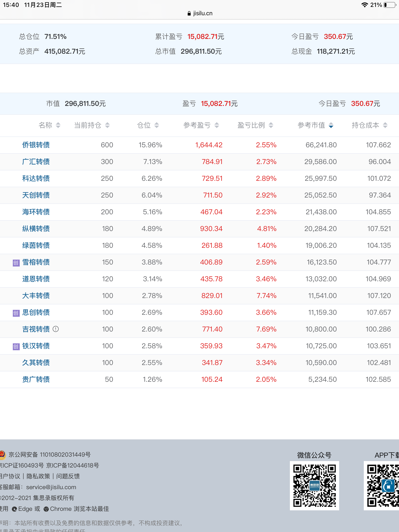Open the 问题反馈 footer link
This screenshot has height=532, width=399.
[x=68, y=476]
